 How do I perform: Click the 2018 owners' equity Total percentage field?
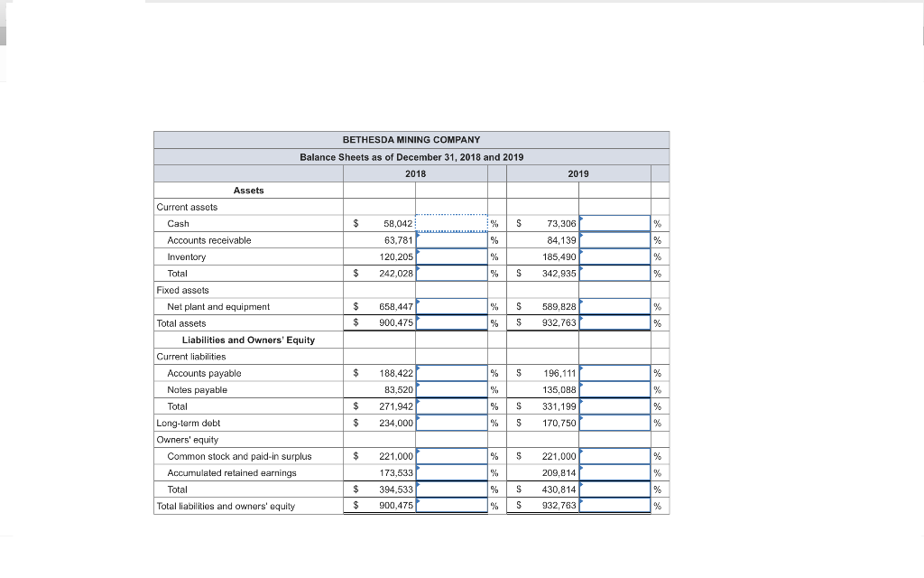pyautogui.click(x=452, y=489)
